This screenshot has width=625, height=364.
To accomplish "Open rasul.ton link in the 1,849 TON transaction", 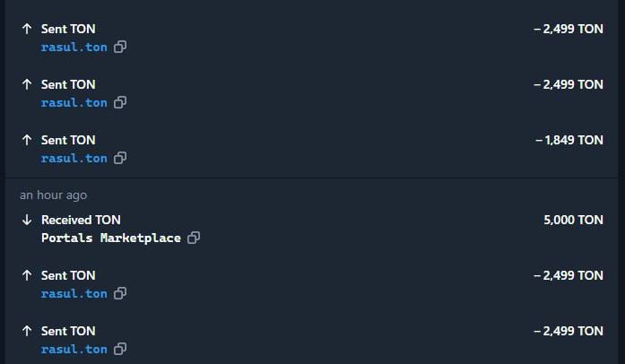I will [x=74, y=159].
